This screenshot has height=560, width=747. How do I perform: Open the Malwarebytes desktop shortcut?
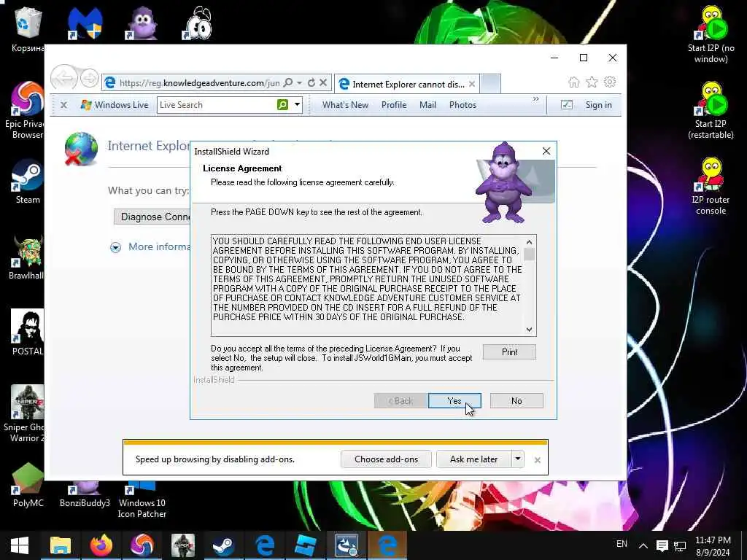(85, 23)
